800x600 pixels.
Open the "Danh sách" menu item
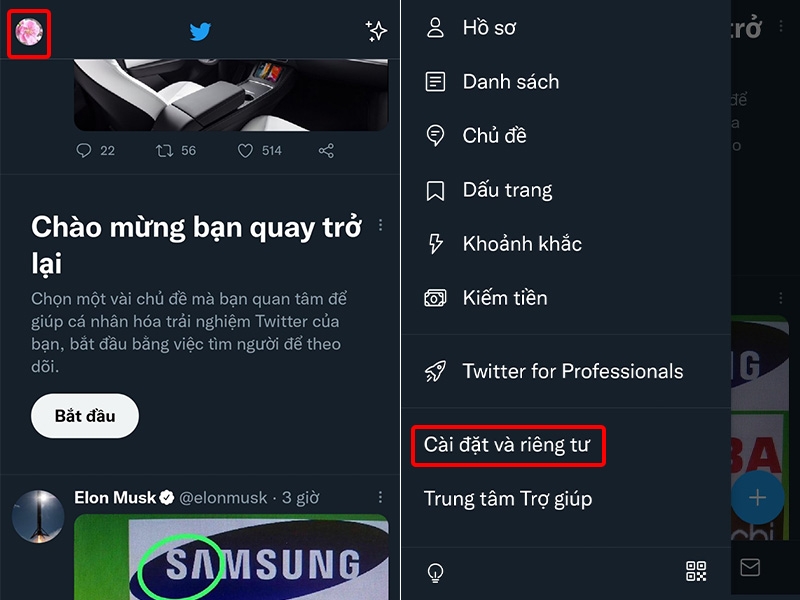(x=510, y=82)
